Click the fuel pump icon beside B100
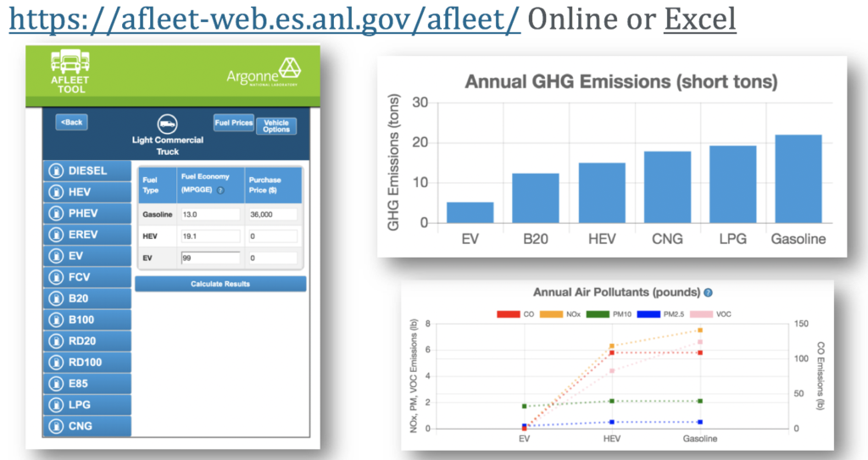Screen dimensions: 868x460 pos(56,320)
